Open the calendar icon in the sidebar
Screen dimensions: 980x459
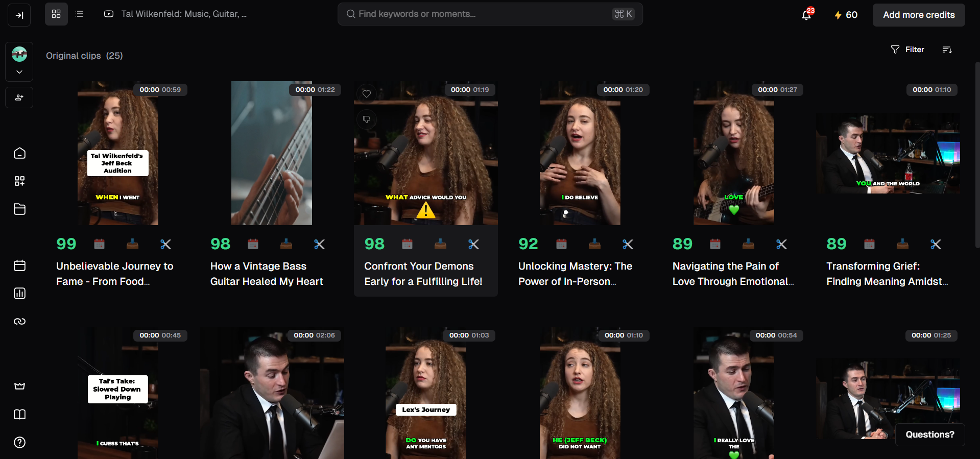(19, 265)
